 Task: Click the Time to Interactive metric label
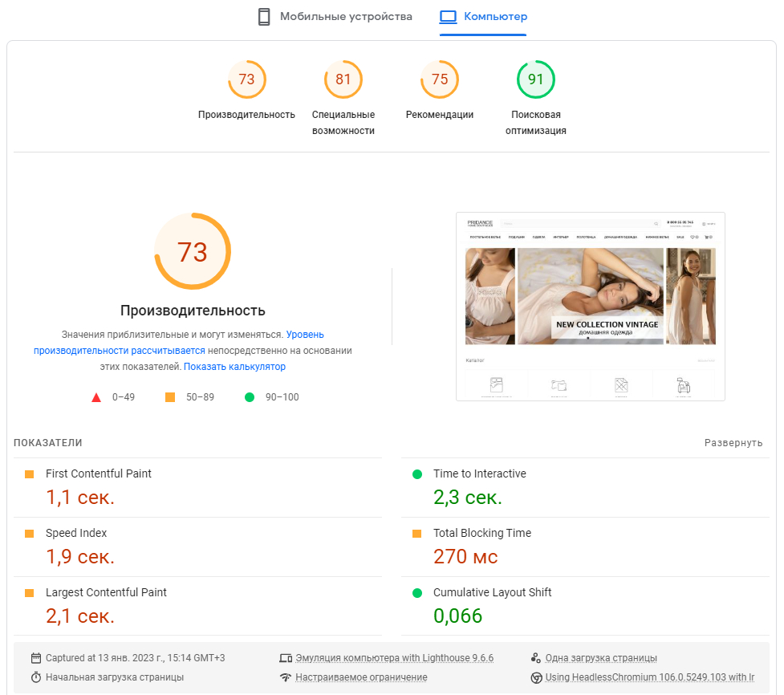480,473
